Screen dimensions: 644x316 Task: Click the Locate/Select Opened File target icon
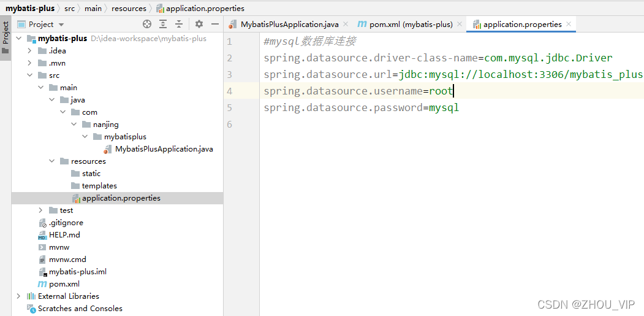coord(147,25)
